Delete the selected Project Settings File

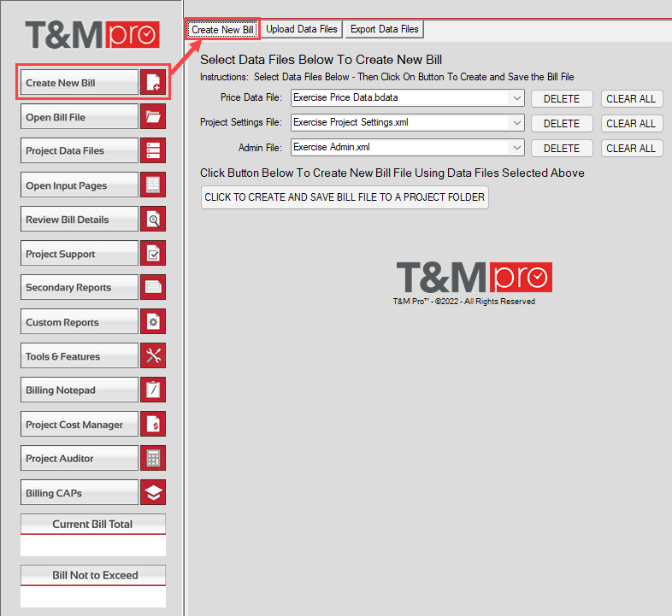coord(562,123)
